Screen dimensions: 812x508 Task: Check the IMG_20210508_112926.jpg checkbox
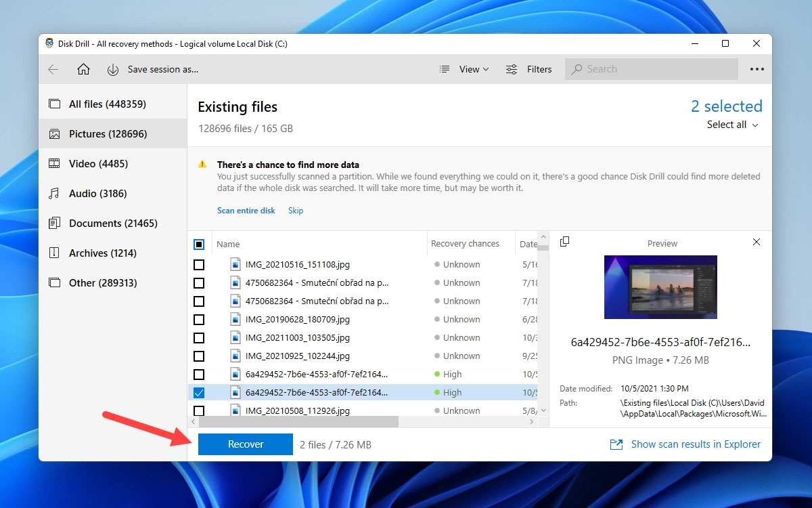199,411
